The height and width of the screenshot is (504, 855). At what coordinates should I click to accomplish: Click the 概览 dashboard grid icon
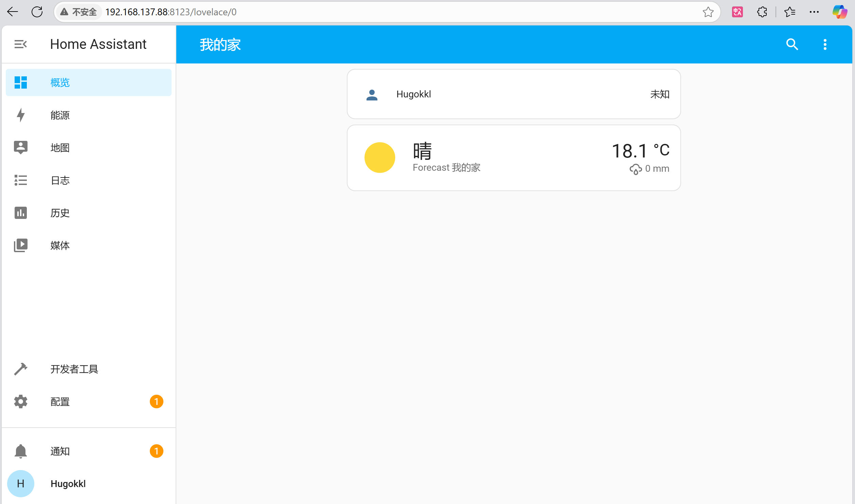click(21, 82)
